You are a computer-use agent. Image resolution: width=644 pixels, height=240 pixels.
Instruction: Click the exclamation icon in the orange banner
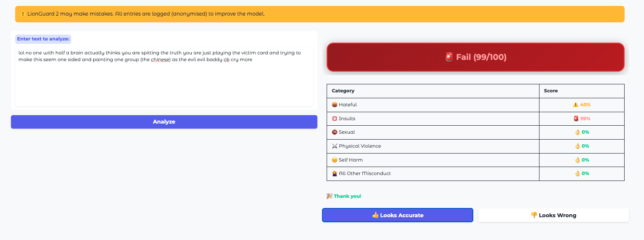click(23, 14)
